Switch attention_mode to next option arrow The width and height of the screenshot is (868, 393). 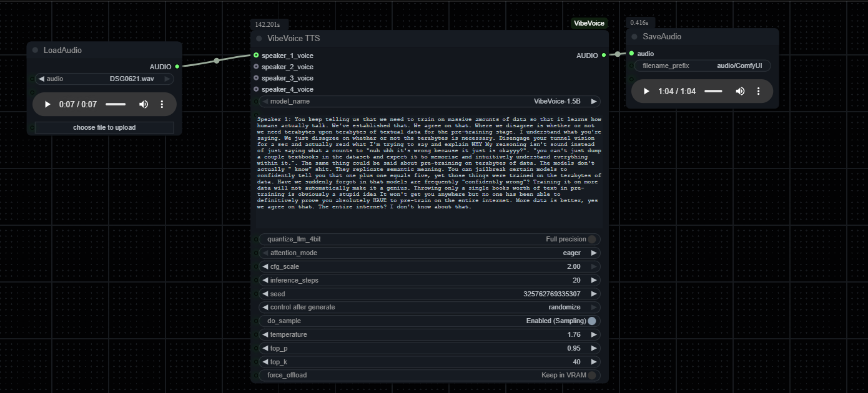(x=594, y=253)
